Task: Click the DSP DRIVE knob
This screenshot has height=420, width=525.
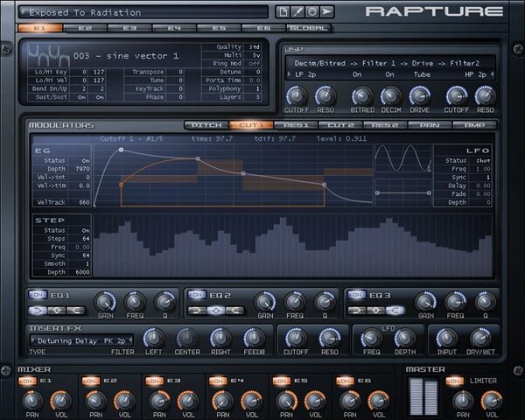Action: point(419,96)
